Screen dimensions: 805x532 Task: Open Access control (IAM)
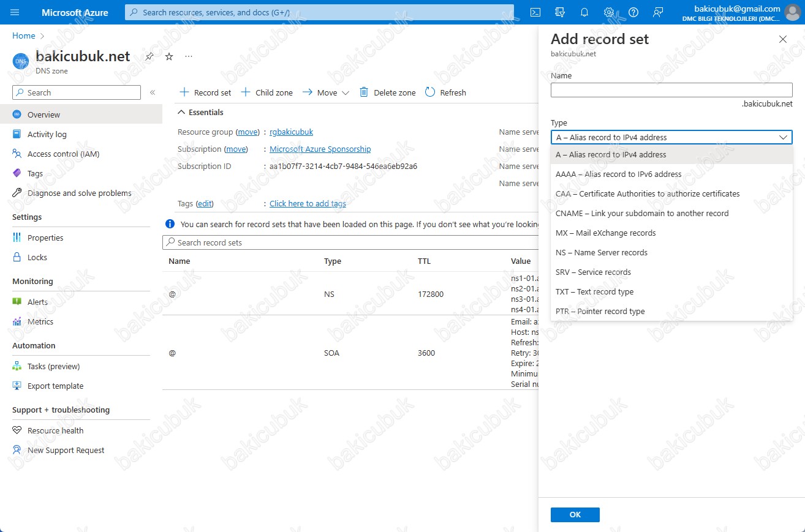tap(81, 154)
